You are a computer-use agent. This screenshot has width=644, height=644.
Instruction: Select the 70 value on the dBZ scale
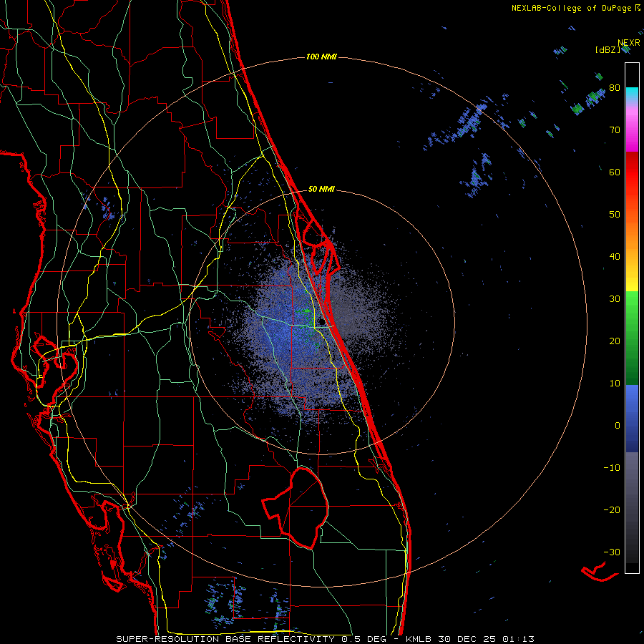(x=615, y=130)
